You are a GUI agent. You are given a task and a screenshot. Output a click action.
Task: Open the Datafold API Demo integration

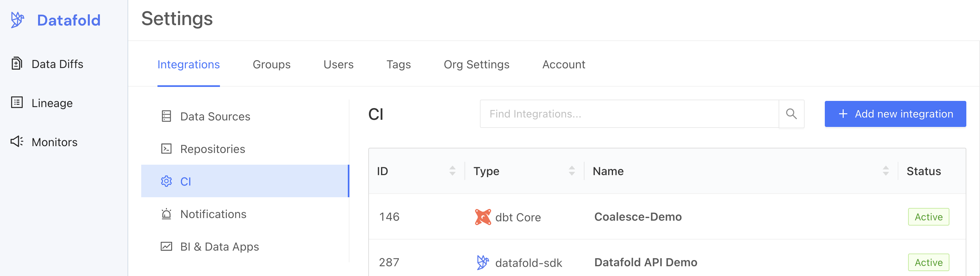click(x=646, y=262)
